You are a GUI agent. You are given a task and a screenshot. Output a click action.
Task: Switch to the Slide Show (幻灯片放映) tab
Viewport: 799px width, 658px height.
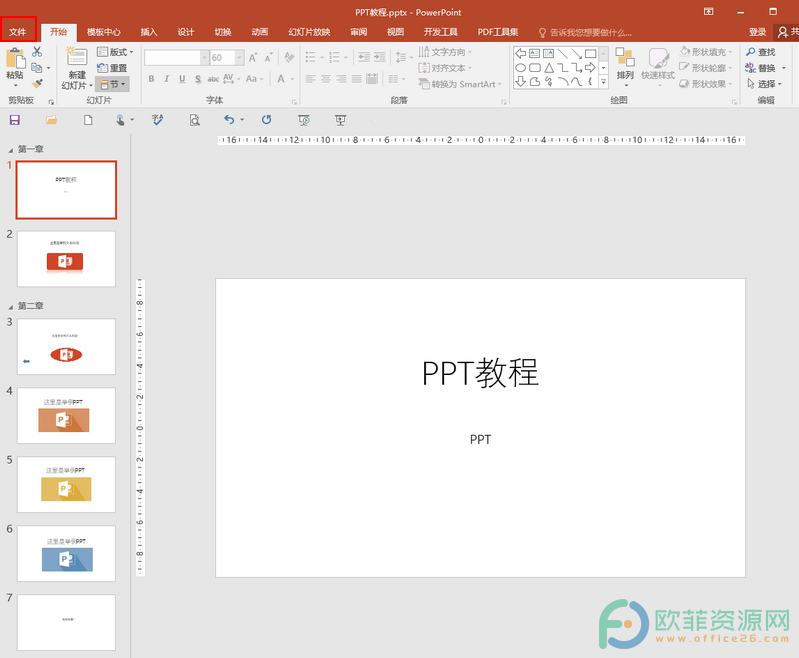(x=309, y=32)
